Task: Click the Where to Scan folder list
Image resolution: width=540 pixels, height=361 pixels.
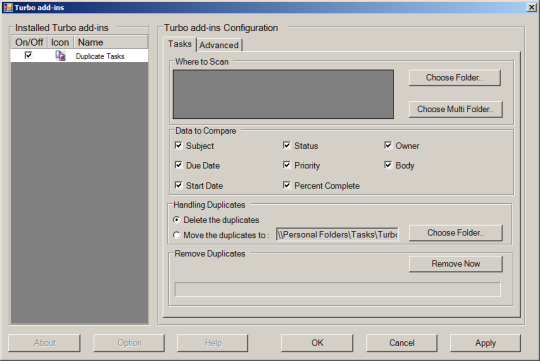Action: coord(283,94)
